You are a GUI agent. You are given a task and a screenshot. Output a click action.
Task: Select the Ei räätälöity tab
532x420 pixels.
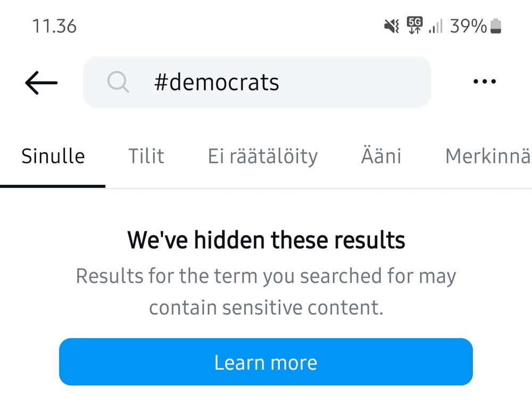263,157
